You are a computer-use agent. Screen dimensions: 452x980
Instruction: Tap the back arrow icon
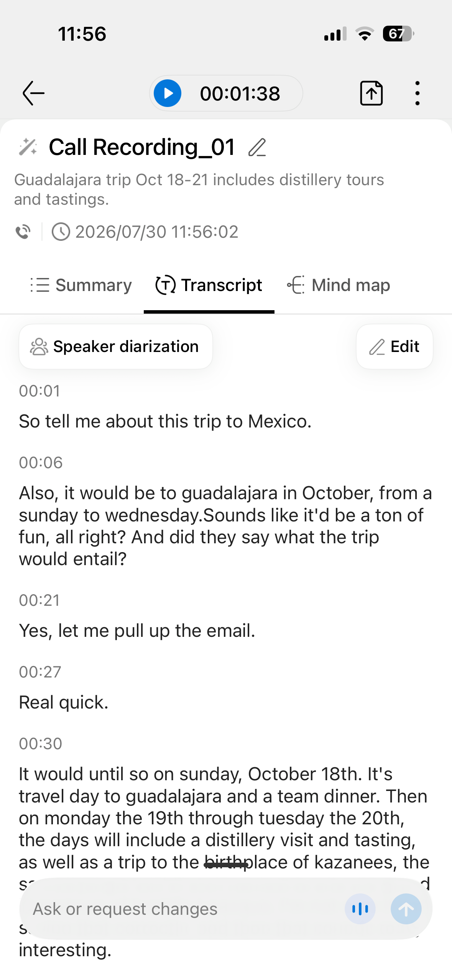coord(34,93)
